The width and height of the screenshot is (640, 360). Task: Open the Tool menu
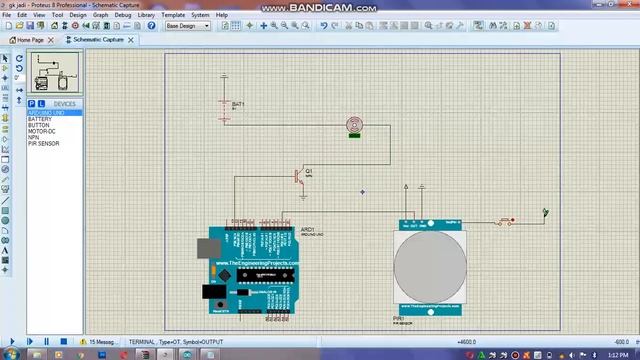point(57,15)
